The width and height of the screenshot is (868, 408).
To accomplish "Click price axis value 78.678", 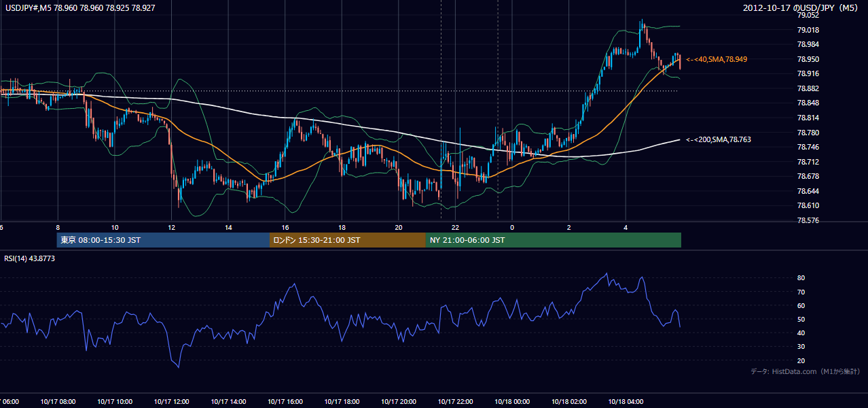I will [808, 176].
